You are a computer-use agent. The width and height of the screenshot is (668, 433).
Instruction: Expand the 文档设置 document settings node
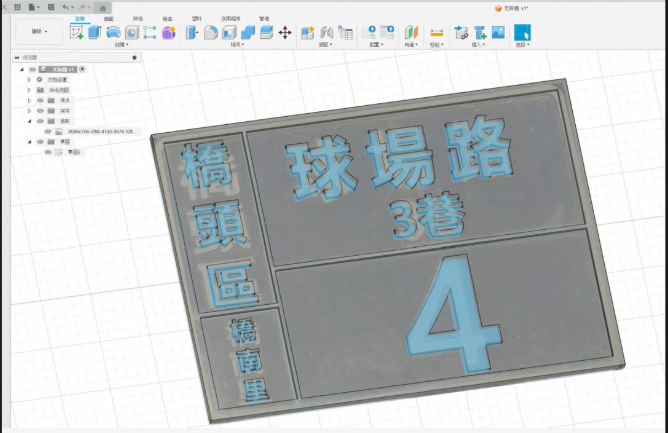tap(29, 80)
